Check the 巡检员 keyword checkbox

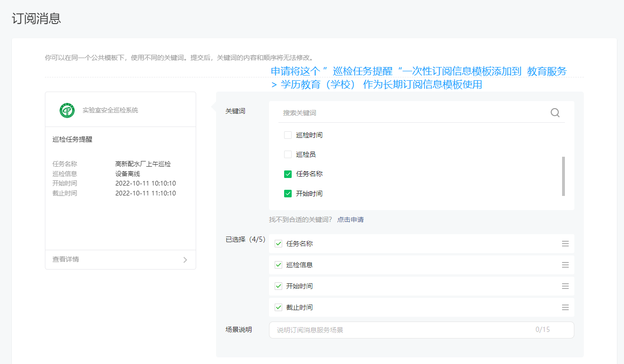287,154
